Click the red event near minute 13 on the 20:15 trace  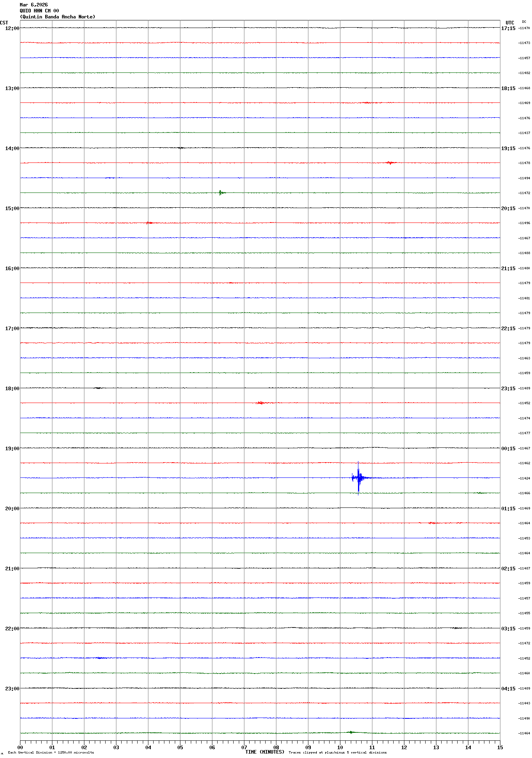432,523
